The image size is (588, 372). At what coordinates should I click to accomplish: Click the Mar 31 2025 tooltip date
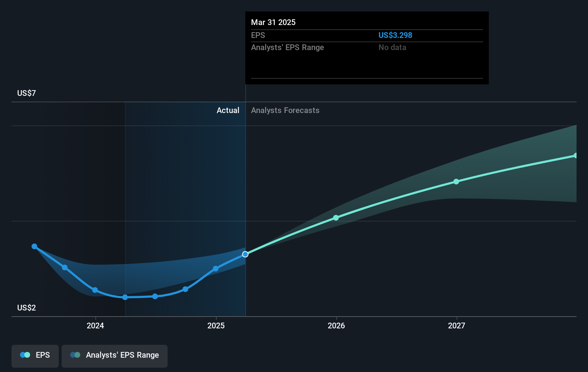[x=273, y=22]
